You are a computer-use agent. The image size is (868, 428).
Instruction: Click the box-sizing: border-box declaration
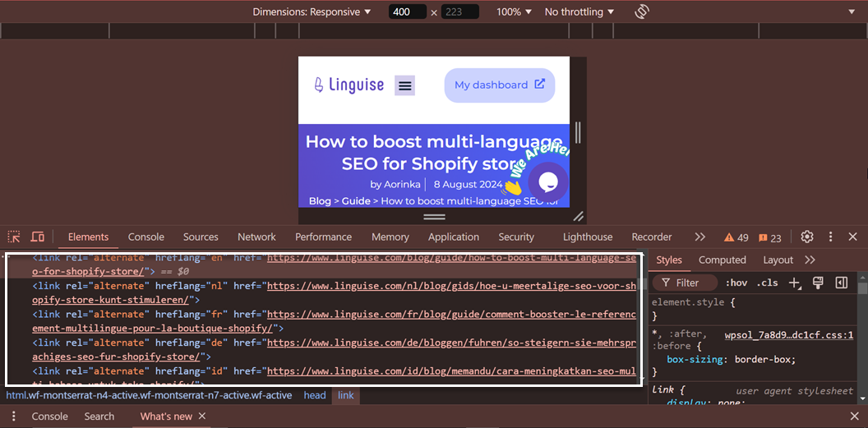[731, 360]
